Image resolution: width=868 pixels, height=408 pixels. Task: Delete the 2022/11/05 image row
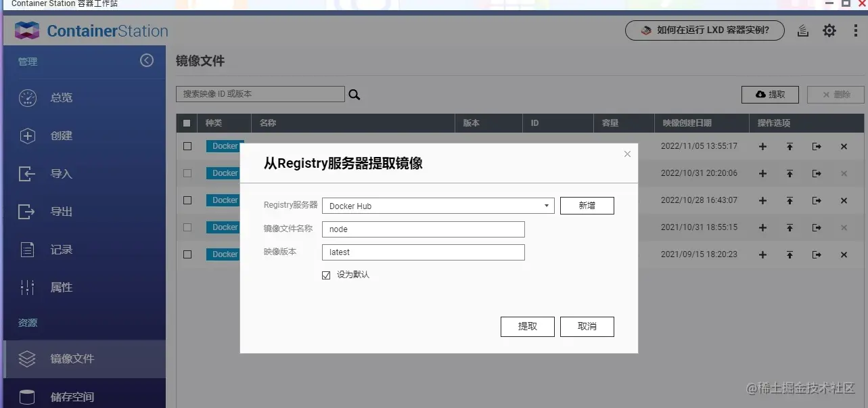coord(844,146)
